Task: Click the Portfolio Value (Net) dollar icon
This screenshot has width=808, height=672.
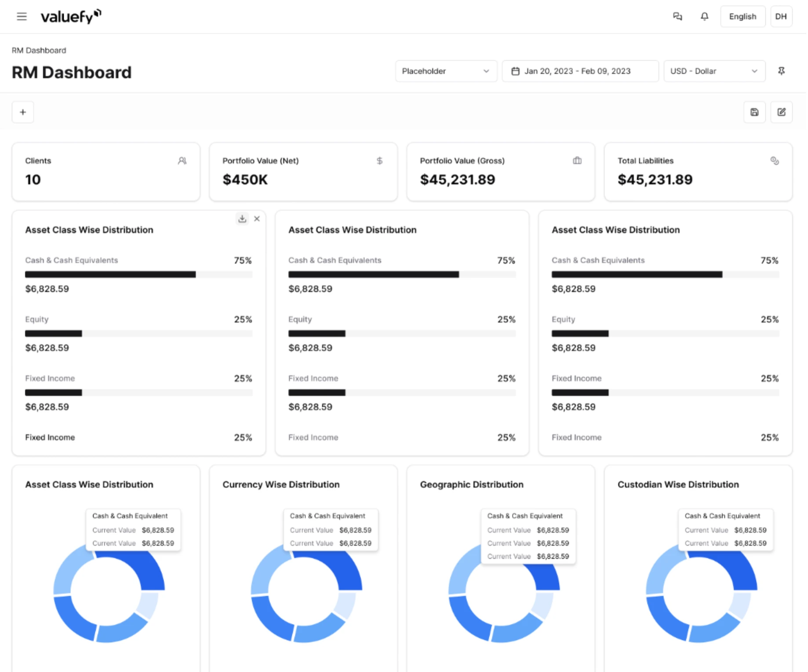Action: [379, 161]
